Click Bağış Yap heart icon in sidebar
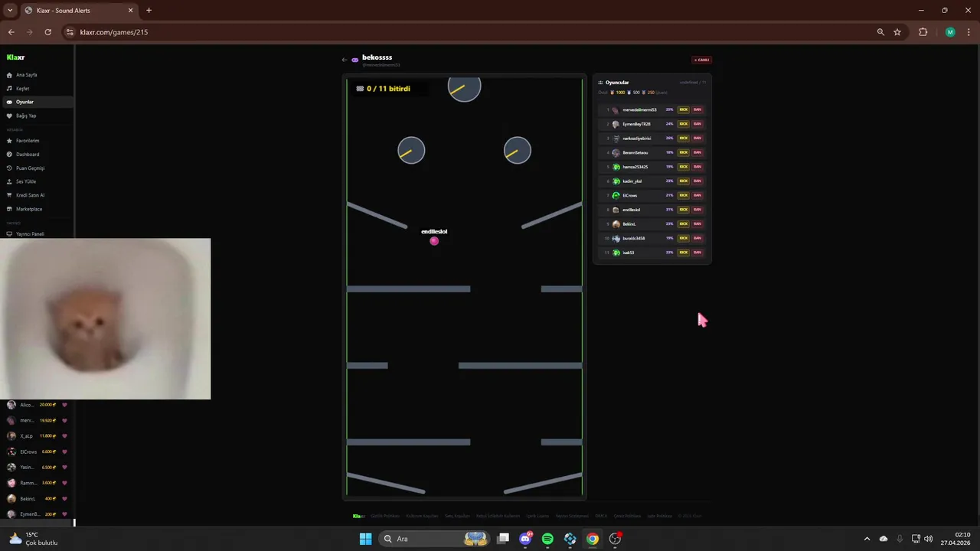Image resolution: width=980 pixels, height=551 pixels. tap(9, 116)
